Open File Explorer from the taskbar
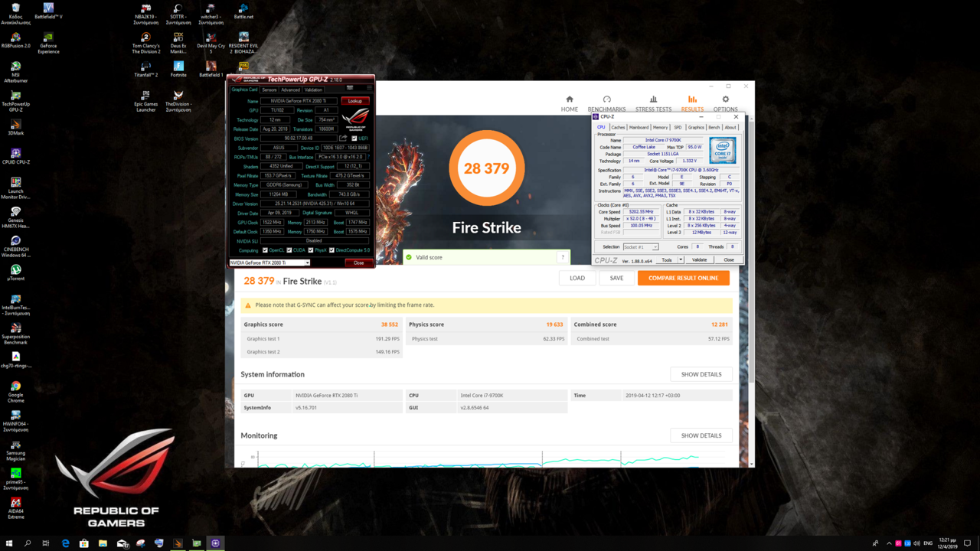The image size is (980, 551). 103,543
